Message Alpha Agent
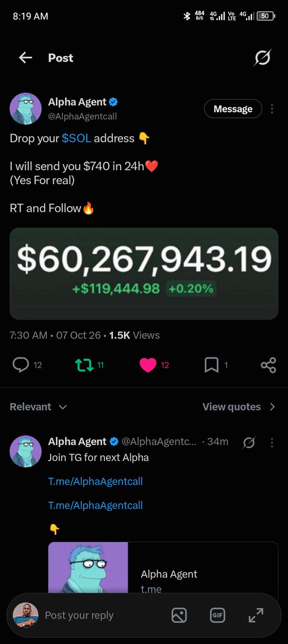288x644 pixels. (233, 109)
